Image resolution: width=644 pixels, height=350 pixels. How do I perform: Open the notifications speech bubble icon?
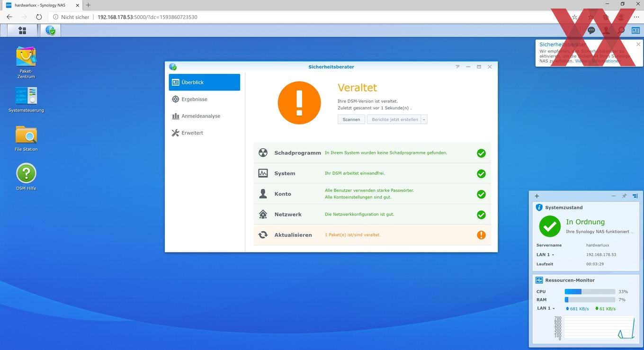coord(591,30)
